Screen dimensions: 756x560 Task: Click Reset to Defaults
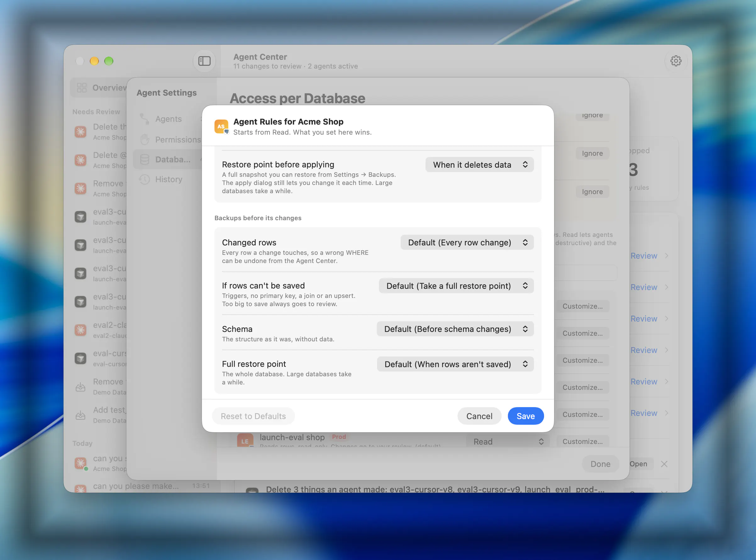(253, 416)
